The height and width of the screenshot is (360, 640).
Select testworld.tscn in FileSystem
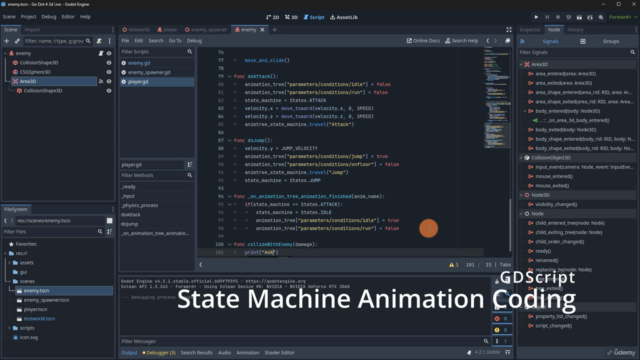coord(39,319)
